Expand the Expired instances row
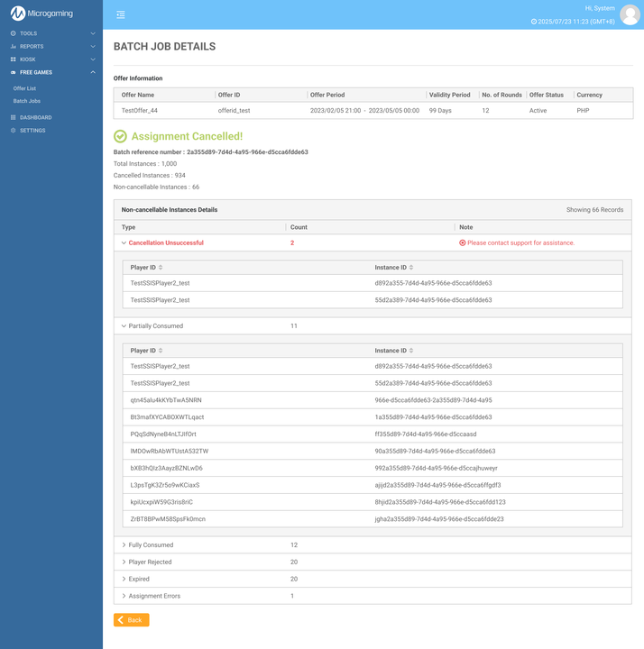 click(124, 580)
